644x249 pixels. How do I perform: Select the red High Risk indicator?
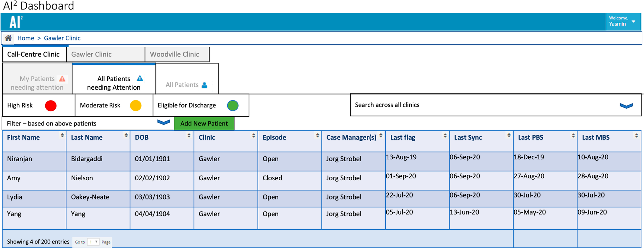point(51,106)
